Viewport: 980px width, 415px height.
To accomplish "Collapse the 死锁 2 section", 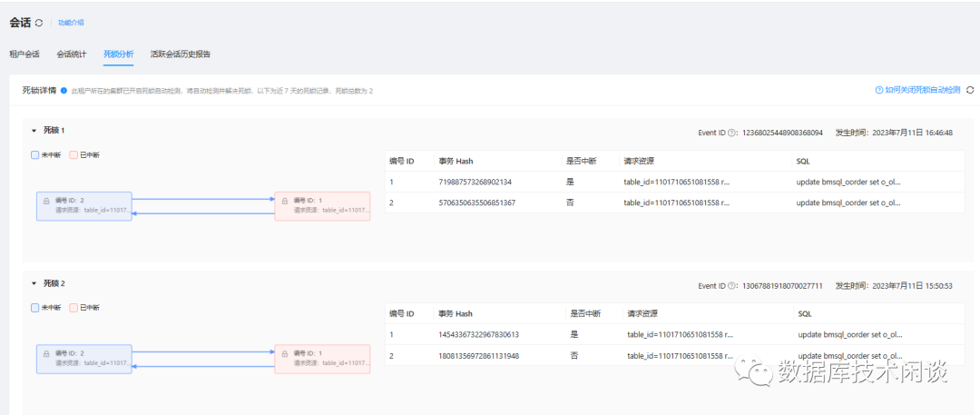I will tap(34, 283).
